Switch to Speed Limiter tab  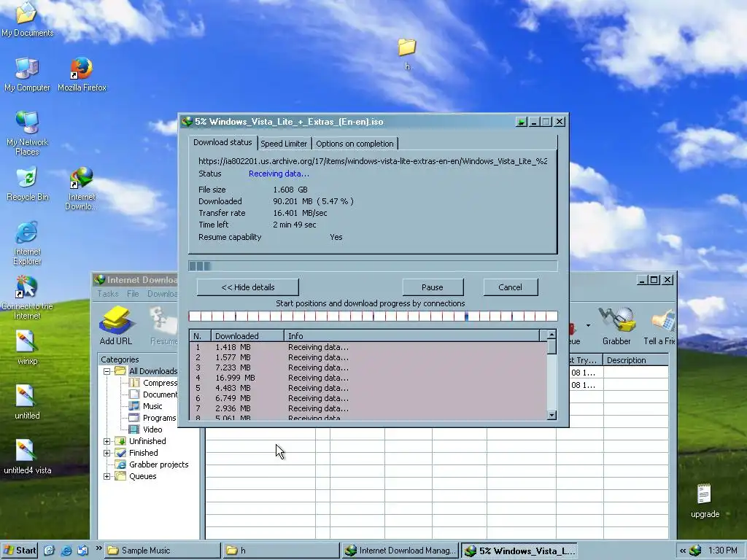tap(284, 144)
